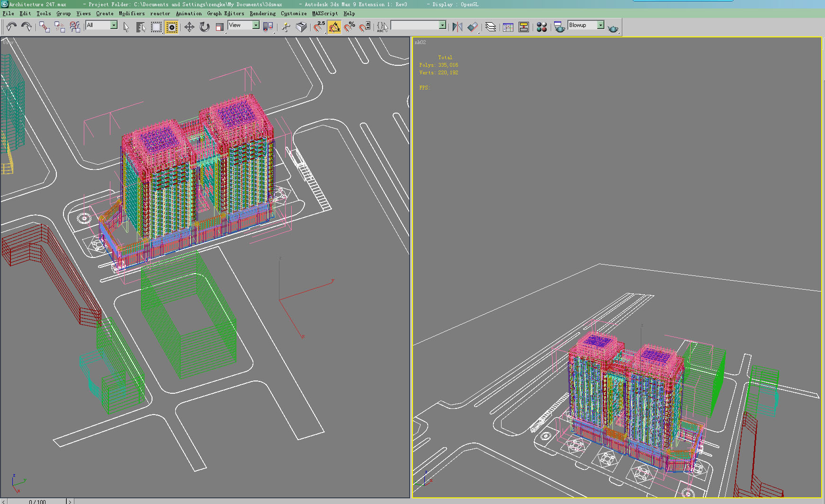Pick the Select Object arrow tool
Viewport: 825px width, 504px height.
click(126, 27)
